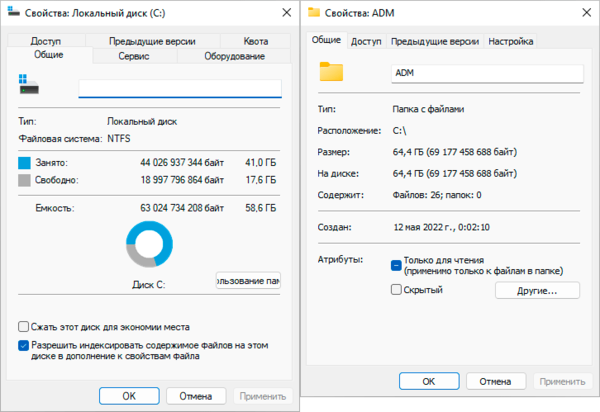
Task: Click the 'Диск C:' label
Action: 148,285
